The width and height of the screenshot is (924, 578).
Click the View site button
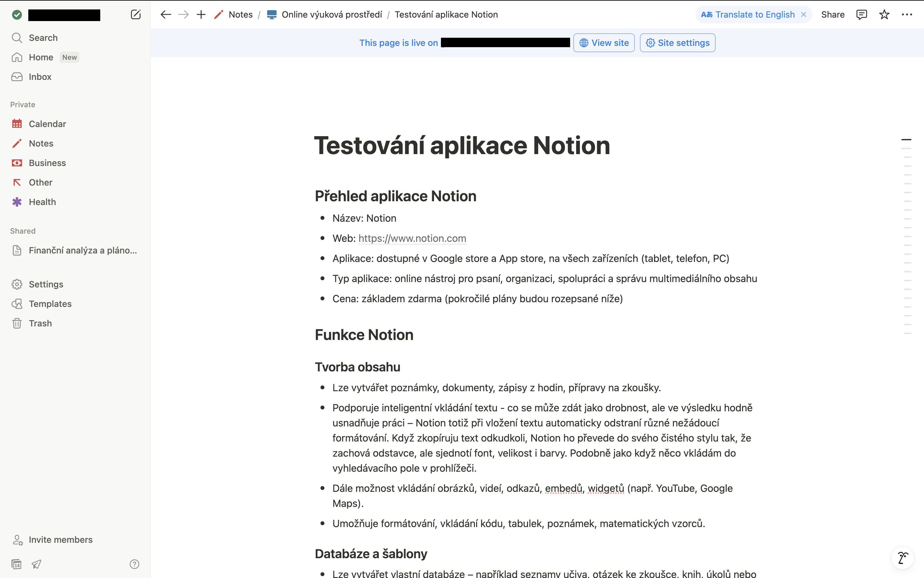[603, 42]
